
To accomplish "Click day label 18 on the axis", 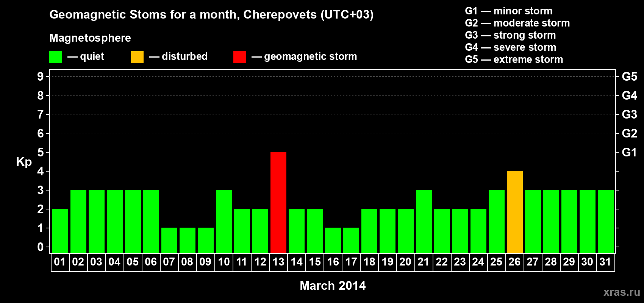I will coord(369,262).
